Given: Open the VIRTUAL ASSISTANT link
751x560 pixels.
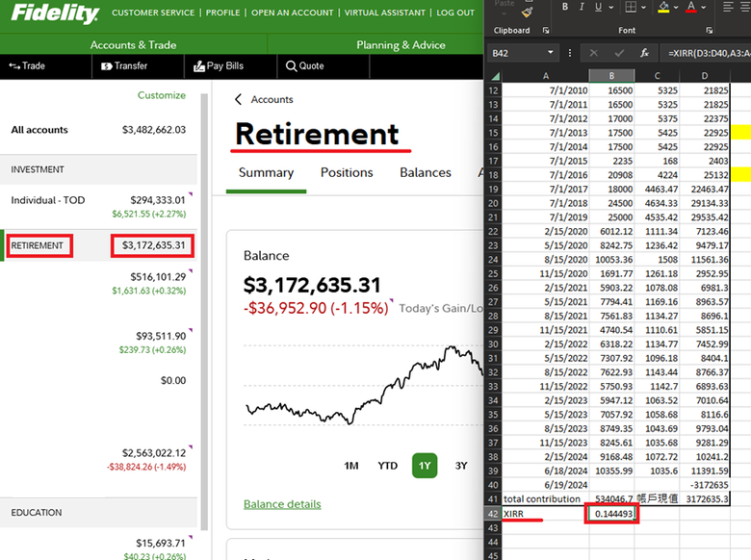Looking at the screenshot, I should pyautogui.click(x=384, y=13).
